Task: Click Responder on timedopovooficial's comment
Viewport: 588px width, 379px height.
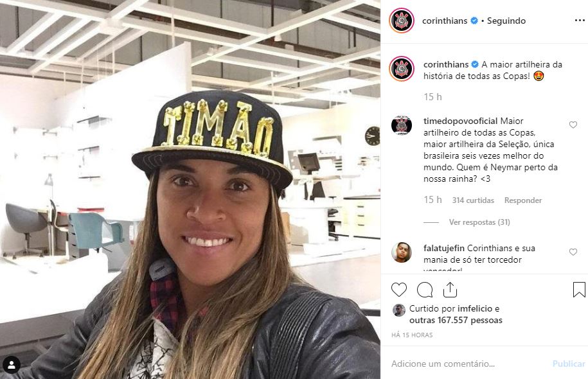Action: click(x=522, y=200)
